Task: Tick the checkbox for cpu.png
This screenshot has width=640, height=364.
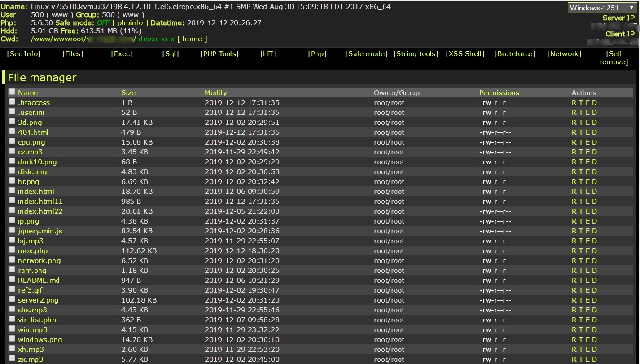Action: coord(12,141)
